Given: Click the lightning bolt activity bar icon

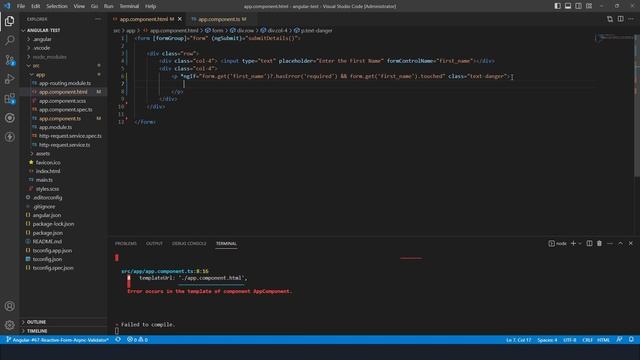Looking at the screenshot, I should pos(9,137).
